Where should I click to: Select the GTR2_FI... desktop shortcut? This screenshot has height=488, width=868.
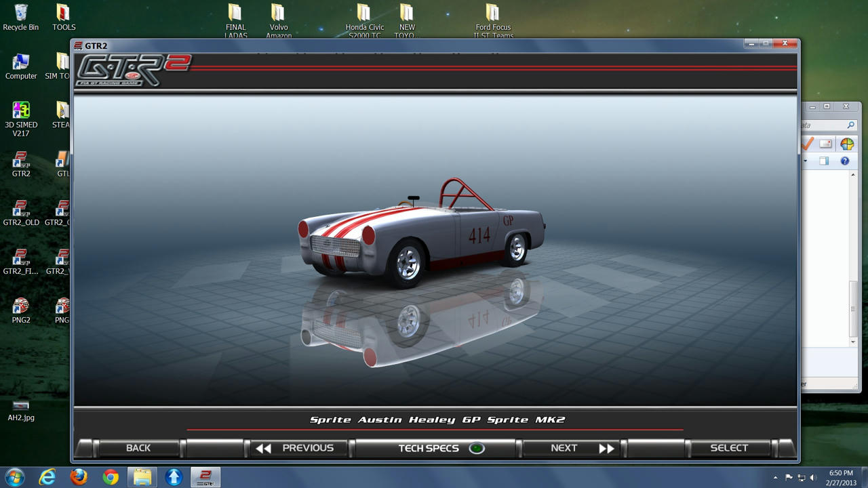pos(21,262)
